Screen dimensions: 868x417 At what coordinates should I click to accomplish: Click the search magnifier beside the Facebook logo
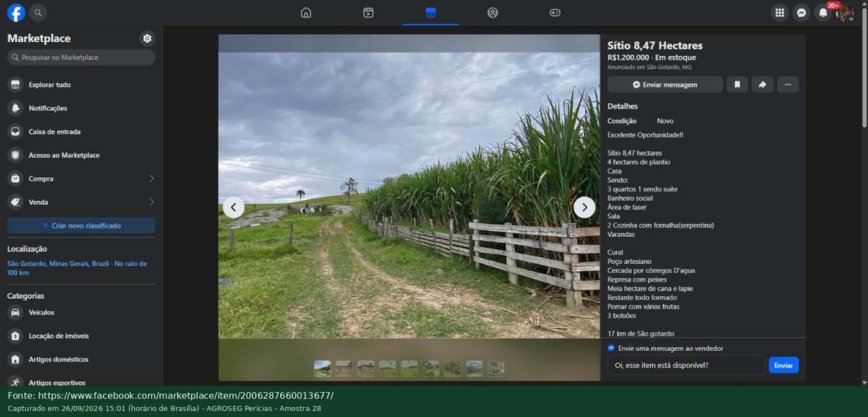38,12
